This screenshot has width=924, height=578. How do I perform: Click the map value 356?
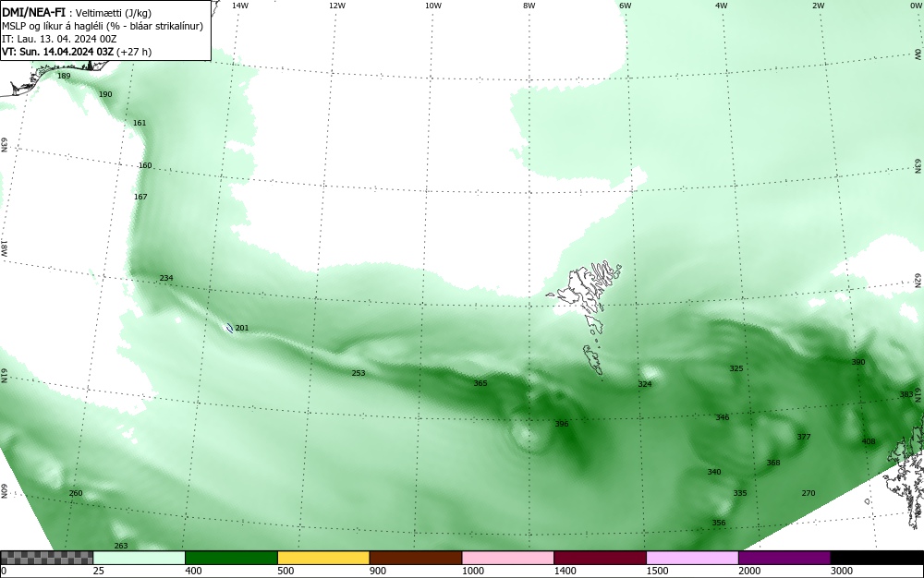[718, 523]
